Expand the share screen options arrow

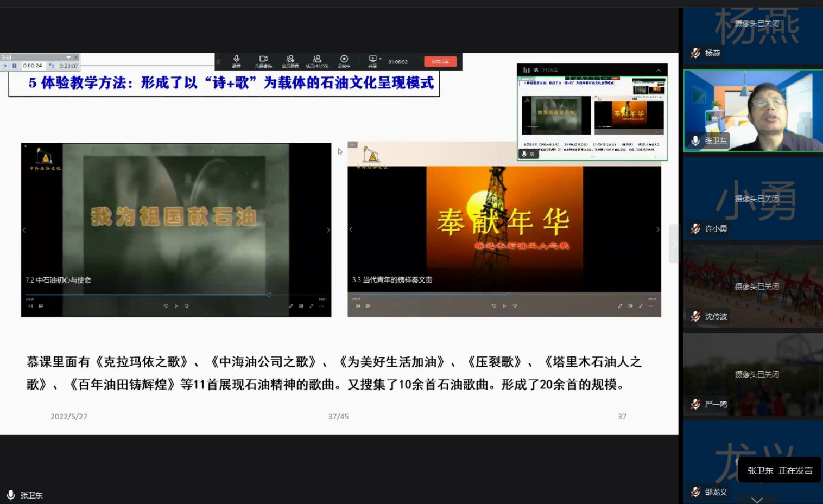point(380,59)
